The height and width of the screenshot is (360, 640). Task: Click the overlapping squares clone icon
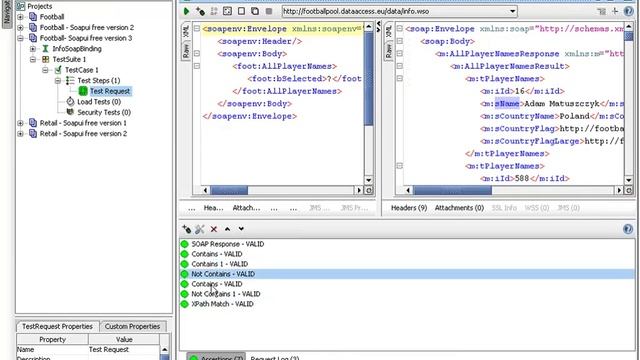pyautogui.click(x=255, y=11)
